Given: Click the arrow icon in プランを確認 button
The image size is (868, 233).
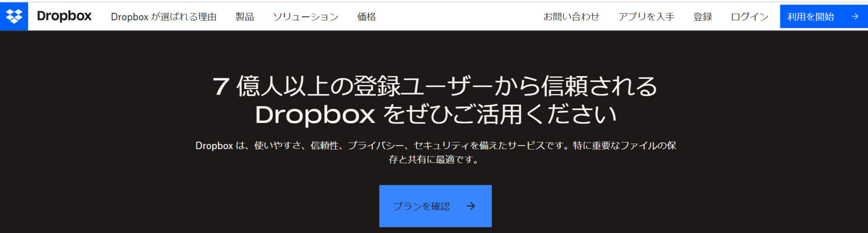Looking at the screenshot, I should (470, 206).
